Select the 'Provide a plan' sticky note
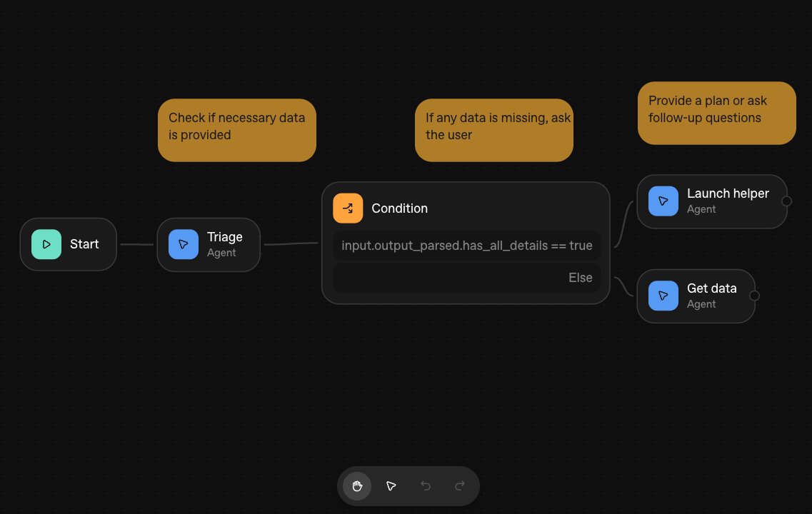Screen dimensions: 812x514 [716, 113]
